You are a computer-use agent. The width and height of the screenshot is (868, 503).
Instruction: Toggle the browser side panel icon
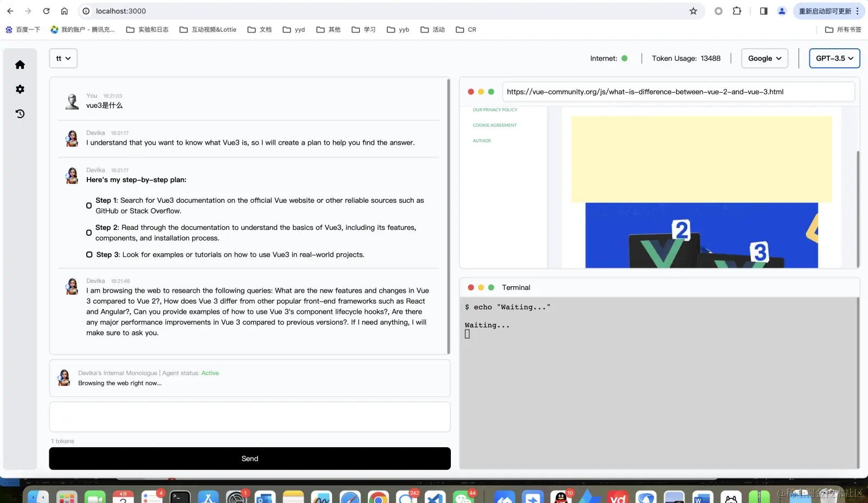point(764,11)
